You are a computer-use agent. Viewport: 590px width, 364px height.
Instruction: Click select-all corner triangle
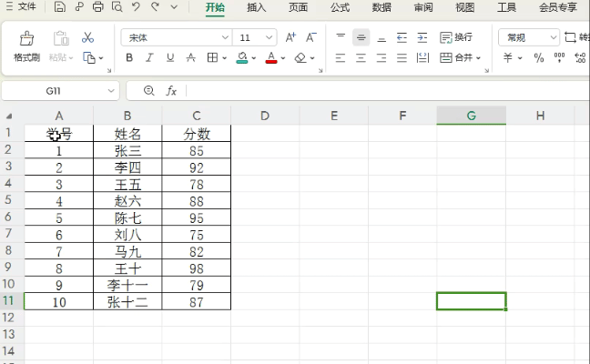click(9, 116)
